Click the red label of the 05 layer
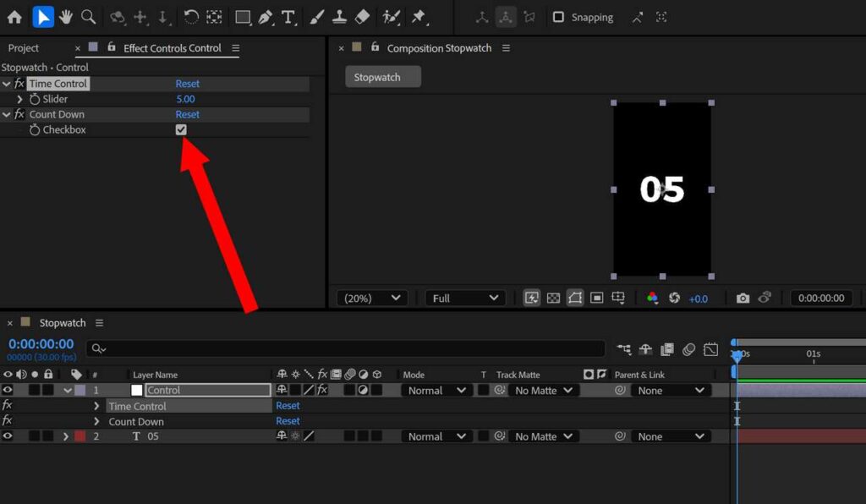This screenshot has width=866, height=504. point(80,436)
